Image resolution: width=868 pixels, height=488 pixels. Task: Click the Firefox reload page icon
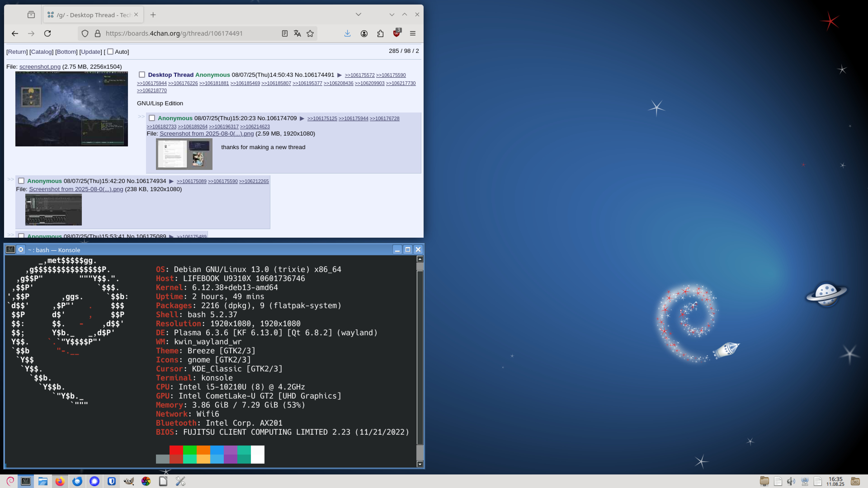(47, 33)
